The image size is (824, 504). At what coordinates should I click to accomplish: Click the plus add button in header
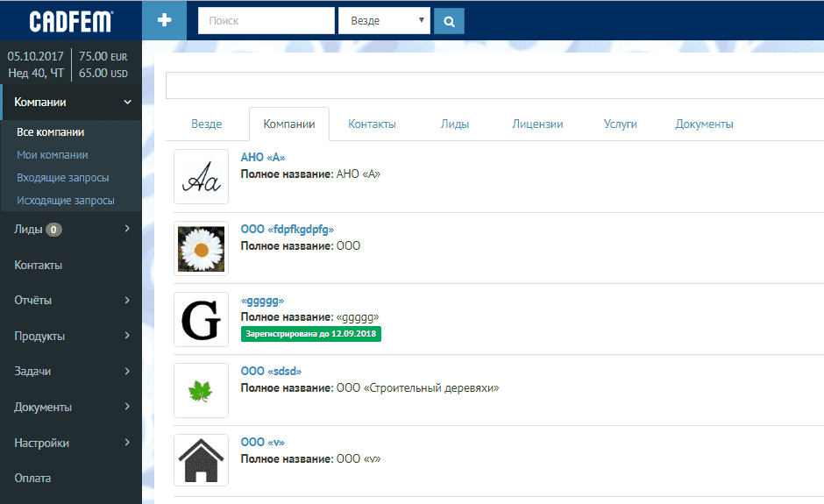click(x=164, y=20)
